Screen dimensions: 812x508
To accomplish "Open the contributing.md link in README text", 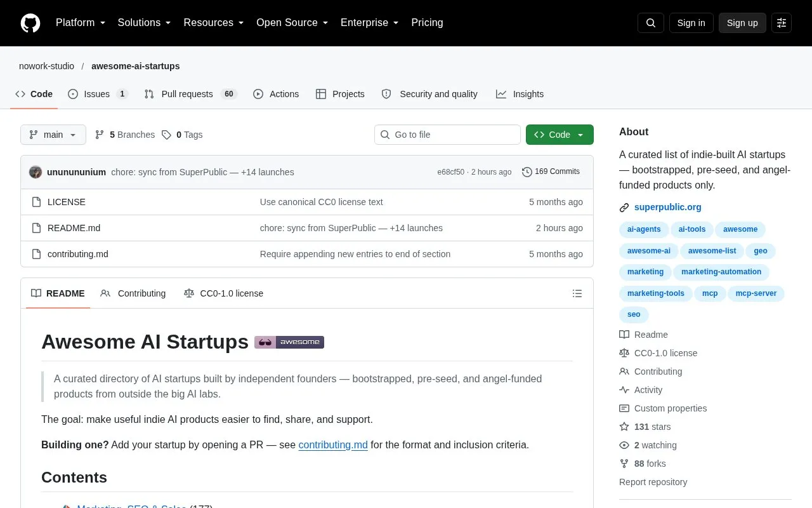I will tap(333, 444).
